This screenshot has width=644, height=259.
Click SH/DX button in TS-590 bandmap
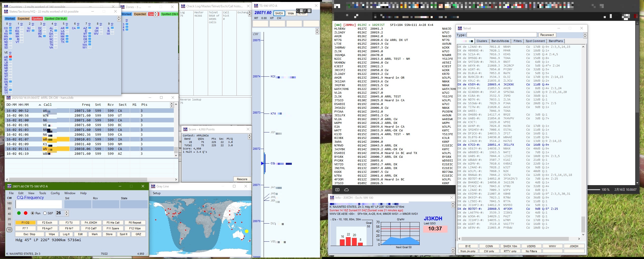pos(279,13)
